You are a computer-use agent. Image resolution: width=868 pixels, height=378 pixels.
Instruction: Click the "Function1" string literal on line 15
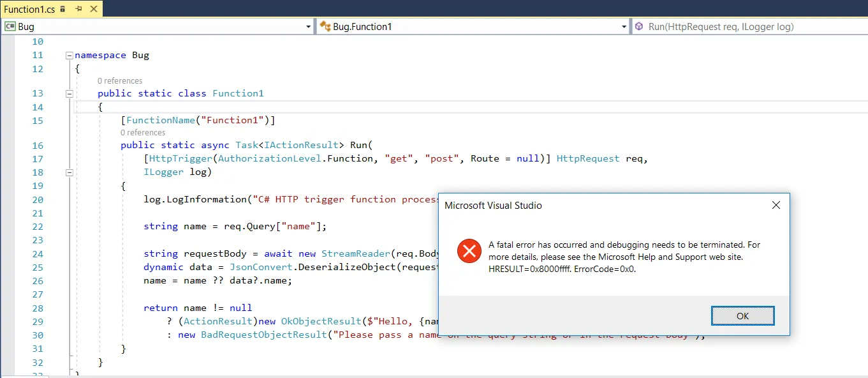(232, 120)
